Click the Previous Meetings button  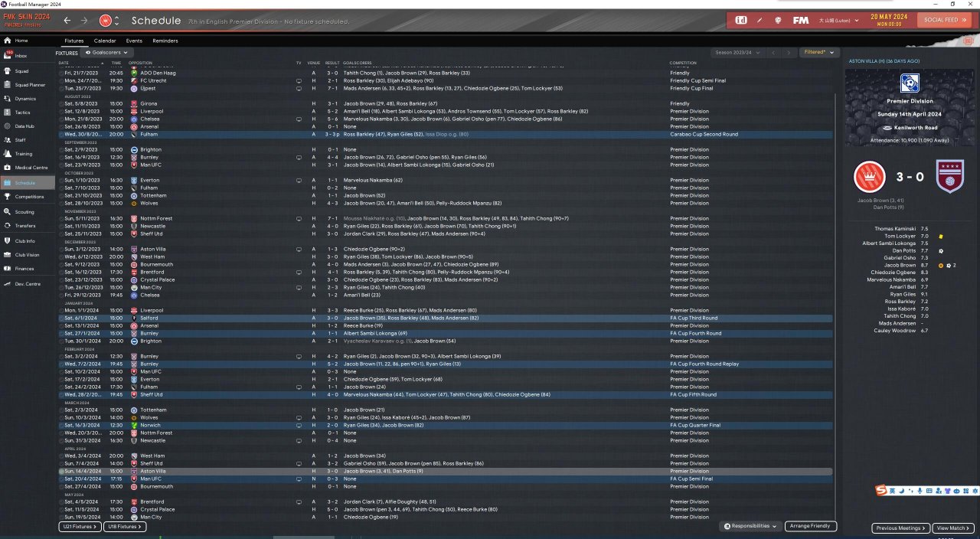pos(900,528)
